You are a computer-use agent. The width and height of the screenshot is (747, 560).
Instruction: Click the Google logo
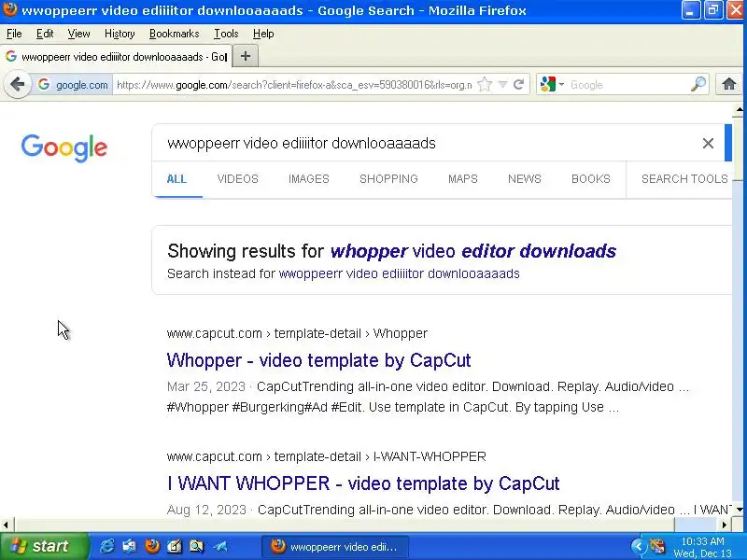click(x=64, y=147)
